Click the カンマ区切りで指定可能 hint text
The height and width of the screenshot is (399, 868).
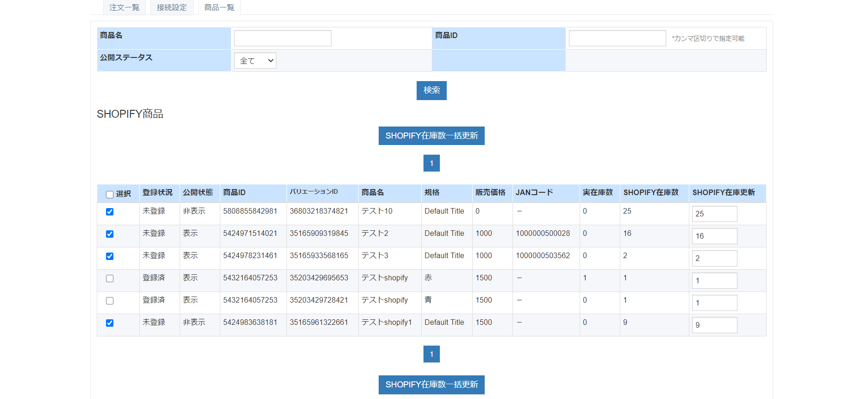[x=708, y=38]
